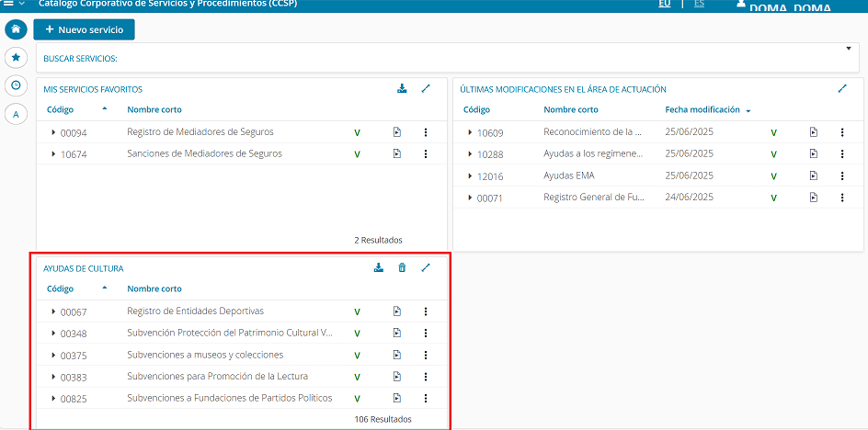Expand row 10674 Sanciones de Mediadores
This screenshot has width=868, height=430.
click(x=53, y=153)
